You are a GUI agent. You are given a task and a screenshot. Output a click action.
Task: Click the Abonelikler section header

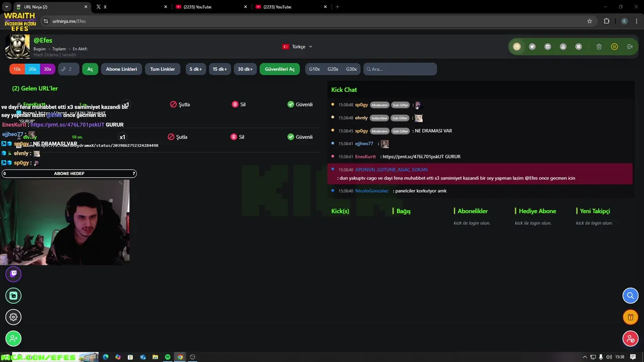(472, 211)
